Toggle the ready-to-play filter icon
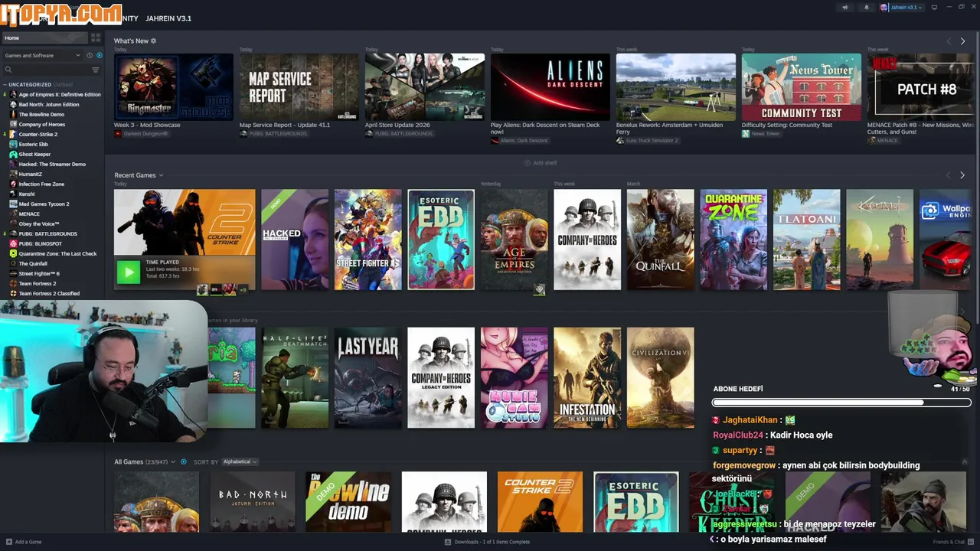This screenshot has height=551, width=980. point(98,55)
